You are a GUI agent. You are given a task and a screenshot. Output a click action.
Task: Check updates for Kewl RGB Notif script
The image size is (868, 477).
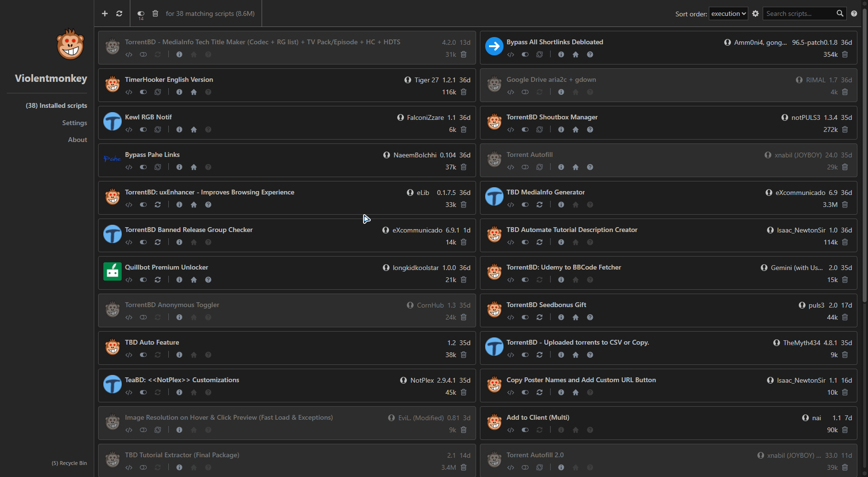[158, 129]
